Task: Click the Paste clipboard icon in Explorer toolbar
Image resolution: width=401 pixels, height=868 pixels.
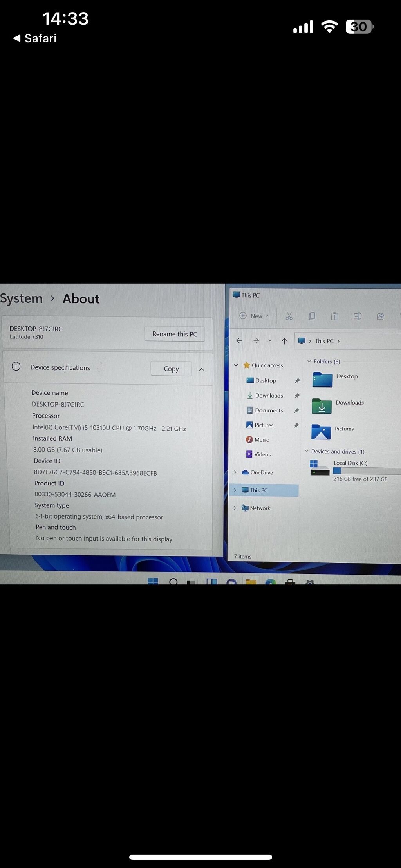Action: 334,316
